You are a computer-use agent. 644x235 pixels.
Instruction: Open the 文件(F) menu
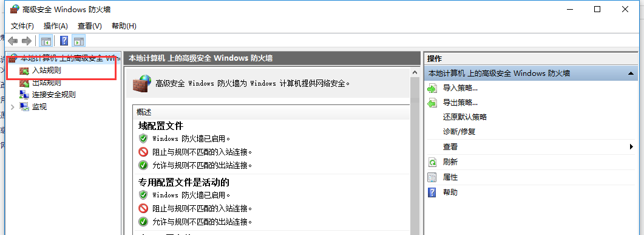click(x=22, y=26)
